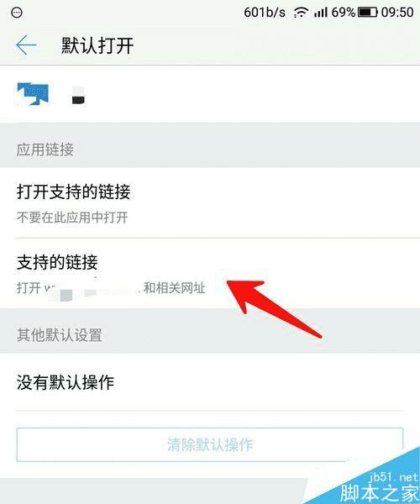This screenshot has width=420, height=504.
Task: Tap the 和相关网址 description text
Action: 174,287
